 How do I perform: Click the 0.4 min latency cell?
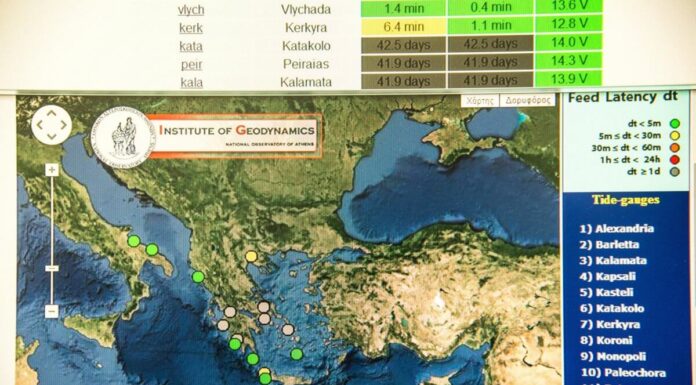[490, 8]
